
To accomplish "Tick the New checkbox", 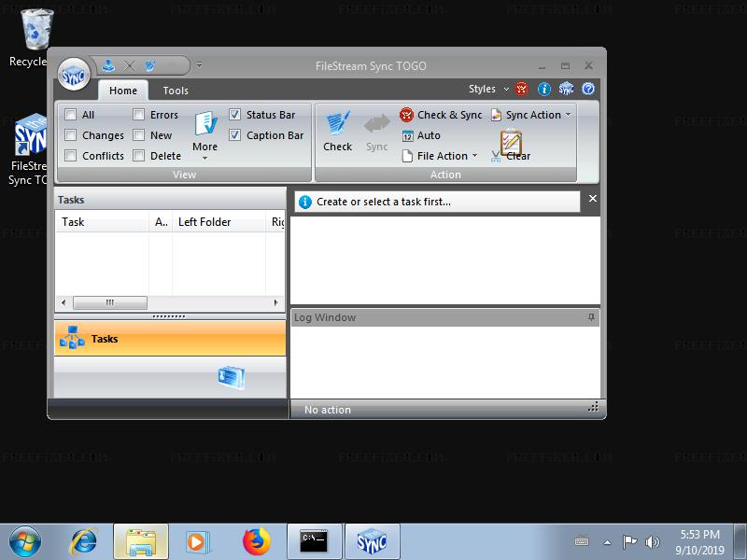I will coord(138,135).
